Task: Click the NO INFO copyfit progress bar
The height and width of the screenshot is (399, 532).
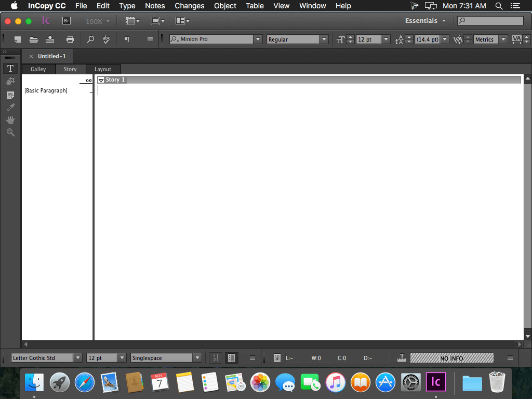Action: point(451,358)
